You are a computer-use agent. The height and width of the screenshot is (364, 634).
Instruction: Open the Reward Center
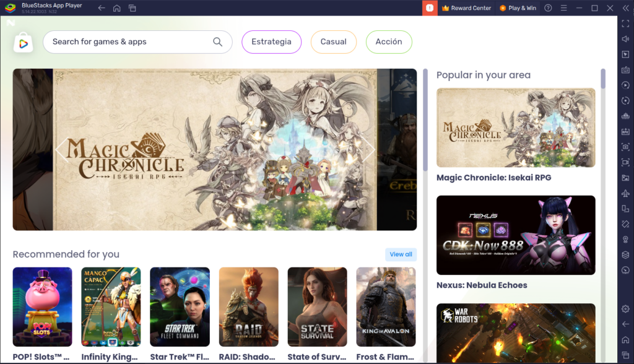[466, 7]
